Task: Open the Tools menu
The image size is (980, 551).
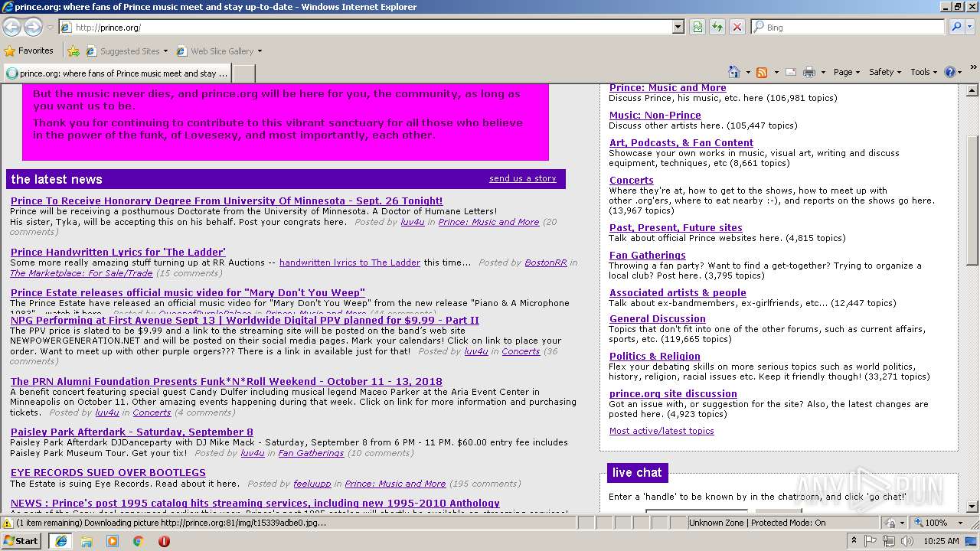Action: tap(923, 72)
